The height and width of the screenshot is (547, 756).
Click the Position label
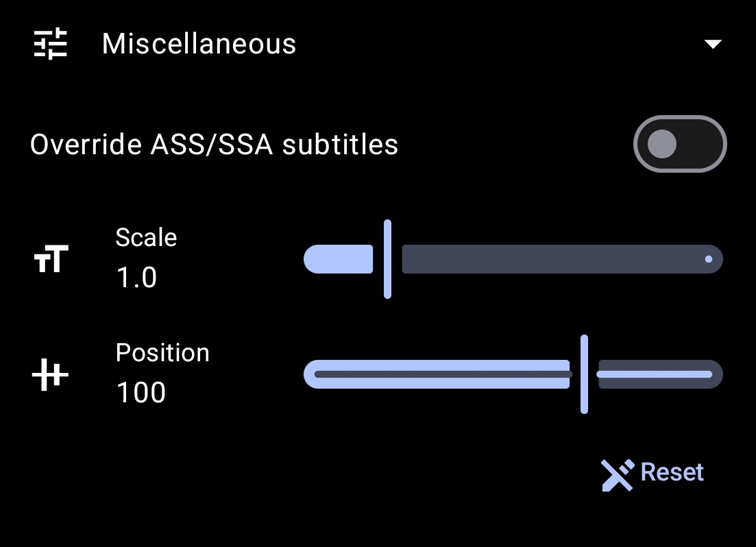(x=162, y=352)
